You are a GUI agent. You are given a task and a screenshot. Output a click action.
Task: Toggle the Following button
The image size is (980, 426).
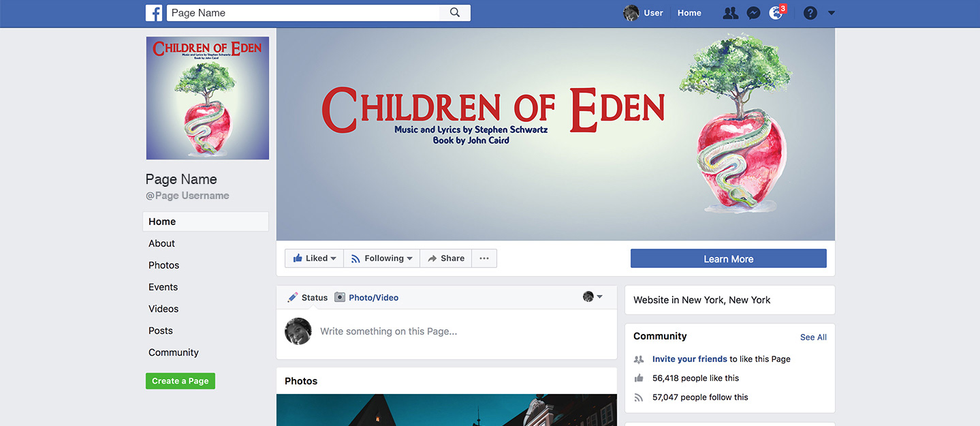(x=381, y=258)
